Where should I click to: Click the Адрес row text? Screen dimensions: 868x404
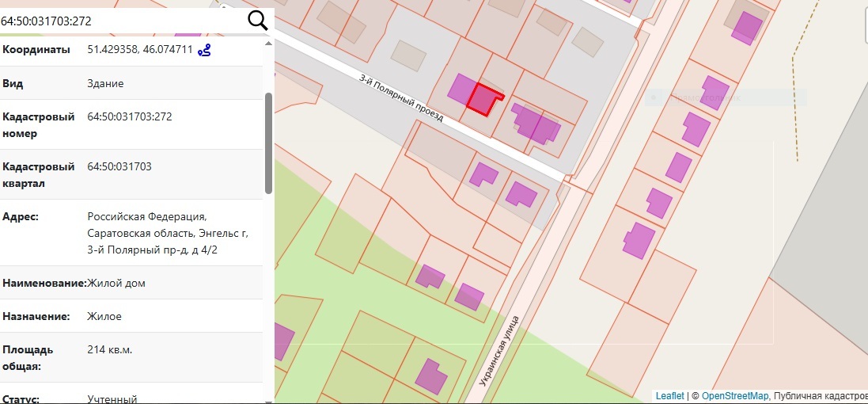coord(132,233)
